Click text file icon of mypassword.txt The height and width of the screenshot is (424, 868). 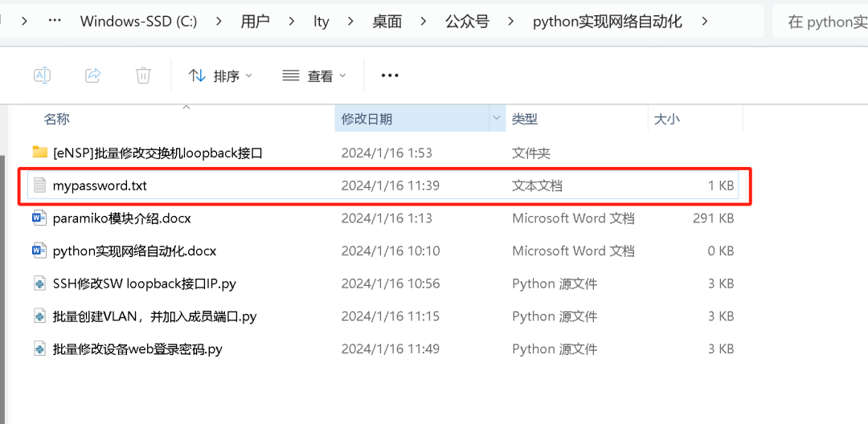39,185
